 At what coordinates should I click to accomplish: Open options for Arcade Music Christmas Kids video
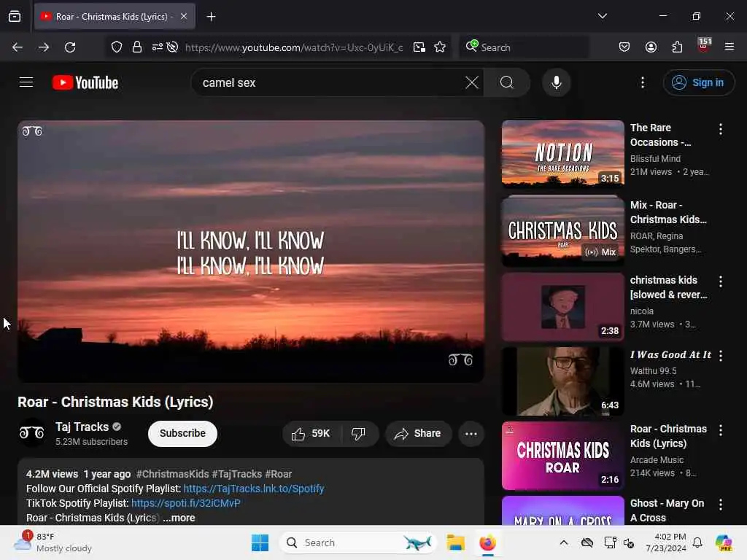720,430
